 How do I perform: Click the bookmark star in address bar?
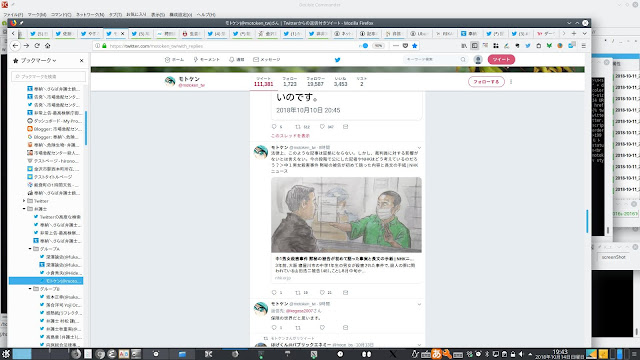click(415, 46)
